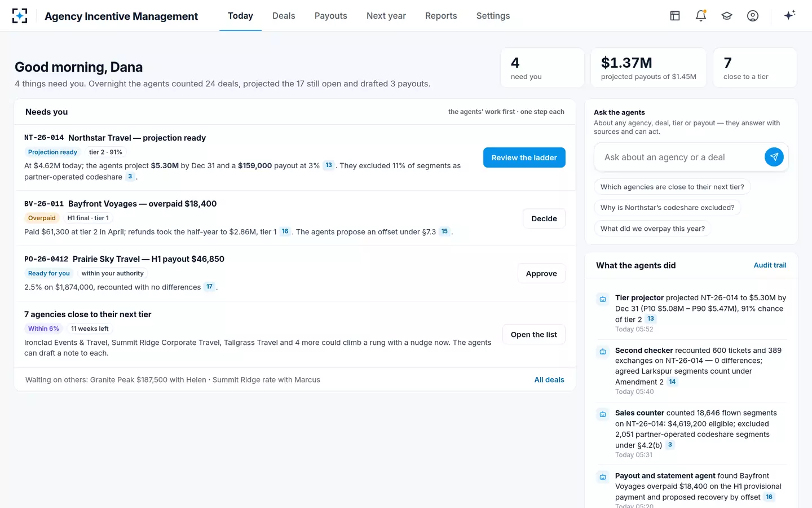Click the Within 6% tag
The image size is (812, 508).
click(x=43, y=329)
